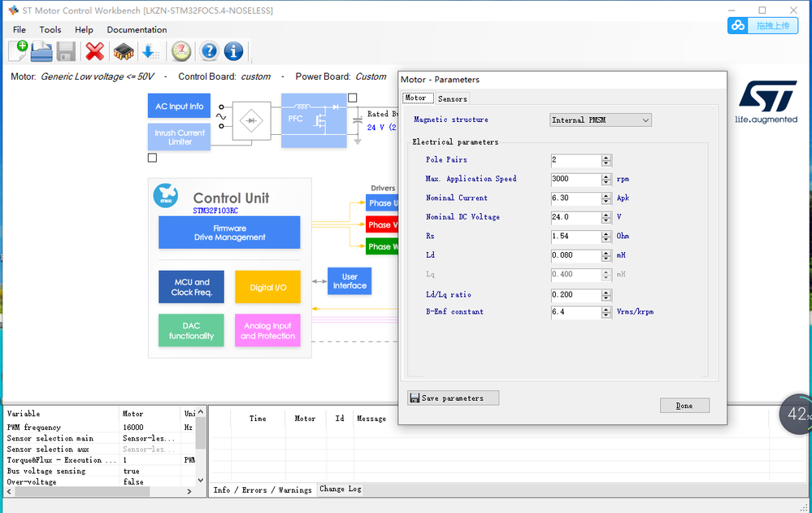Open the Digital I/O block
This screenshot has width=812, height=513.
267,287
